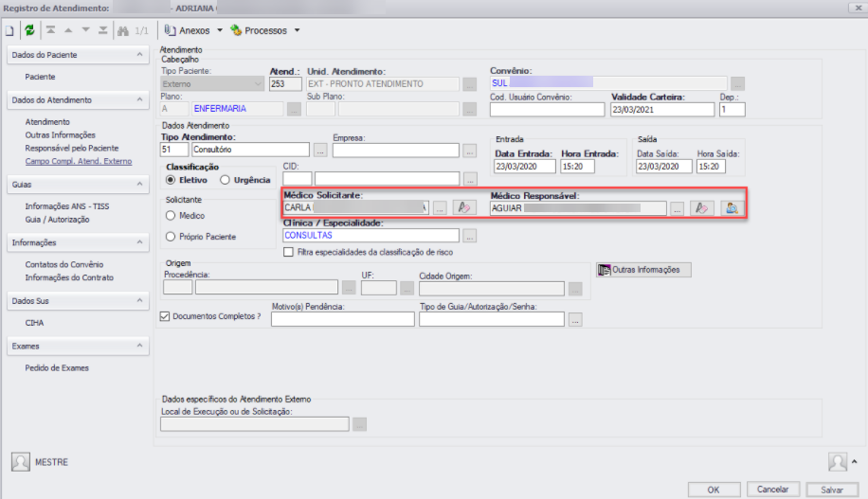Click Outras Informações button
Image resolution: width=868 pixels, height=499 pixels.
[643, 270]
